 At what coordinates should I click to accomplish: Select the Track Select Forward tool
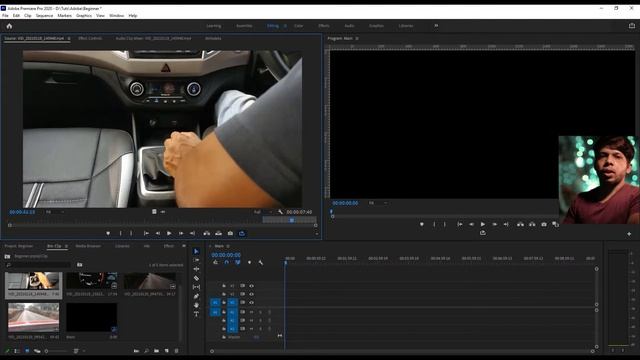coord(196,260)
